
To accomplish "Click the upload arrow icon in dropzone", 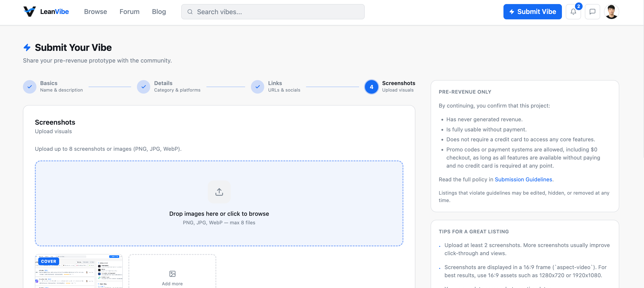I will click(219, 192).
